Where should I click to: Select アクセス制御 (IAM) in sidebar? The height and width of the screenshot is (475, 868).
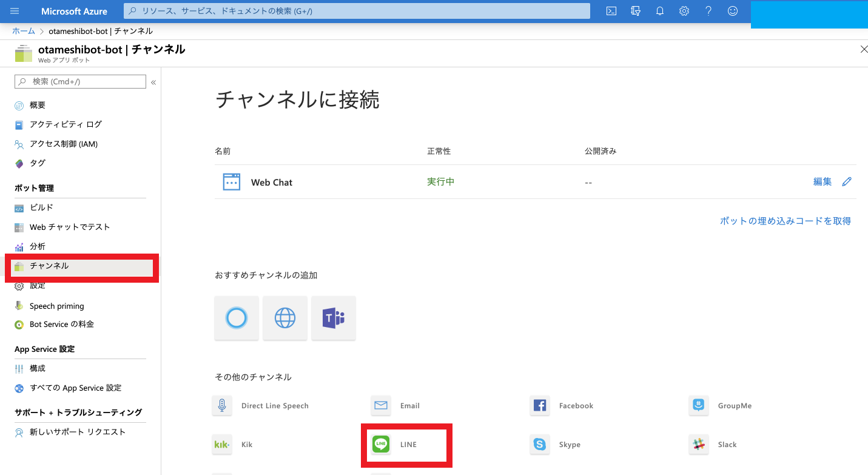coord(63,144)
